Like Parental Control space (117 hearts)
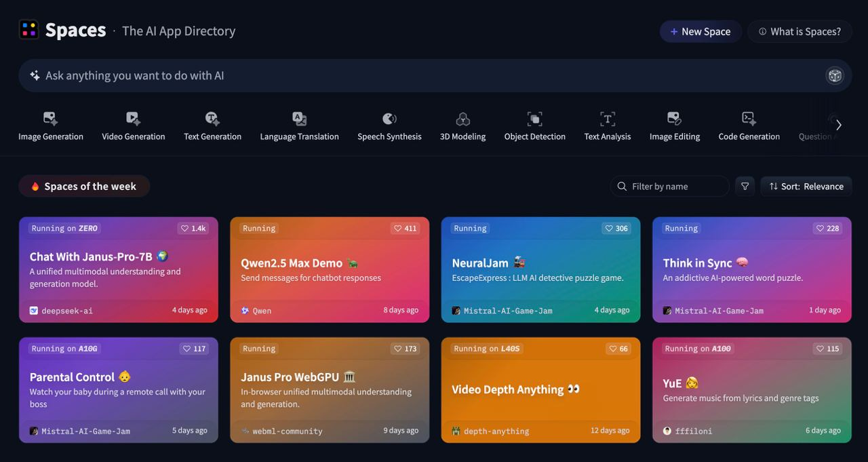 point(194,349)
